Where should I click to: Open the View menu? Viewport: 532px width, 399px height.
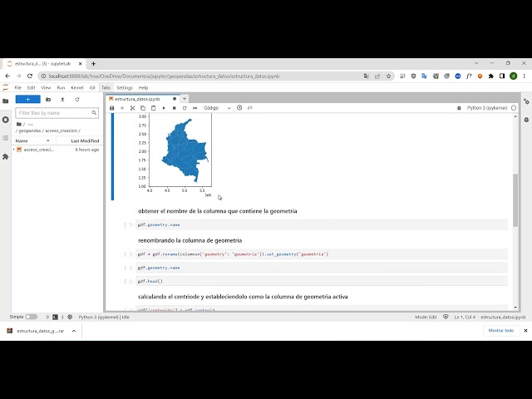tap(46, 87)
